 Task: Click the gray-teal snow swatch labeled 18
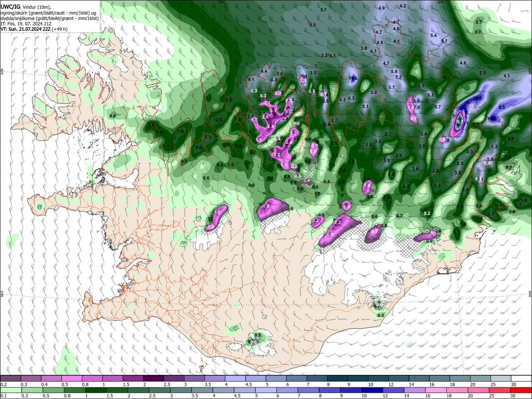[460, 379]
